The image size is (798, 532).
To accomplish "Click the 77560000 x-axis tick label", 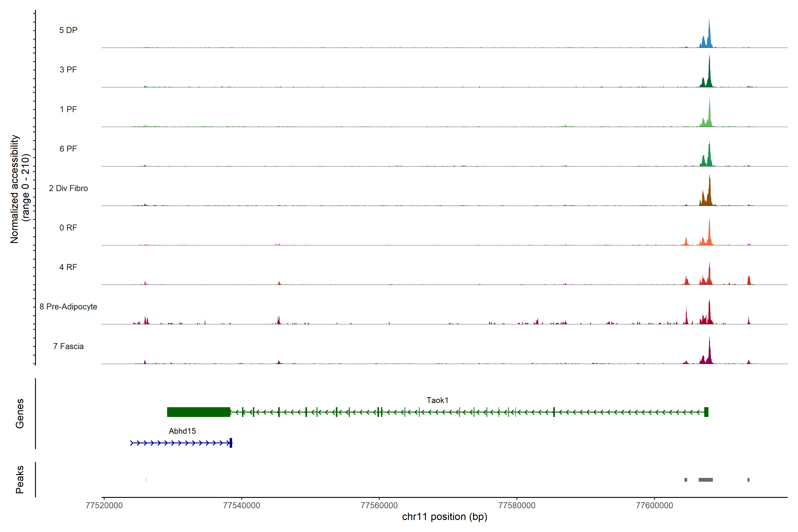I will 379,505.
